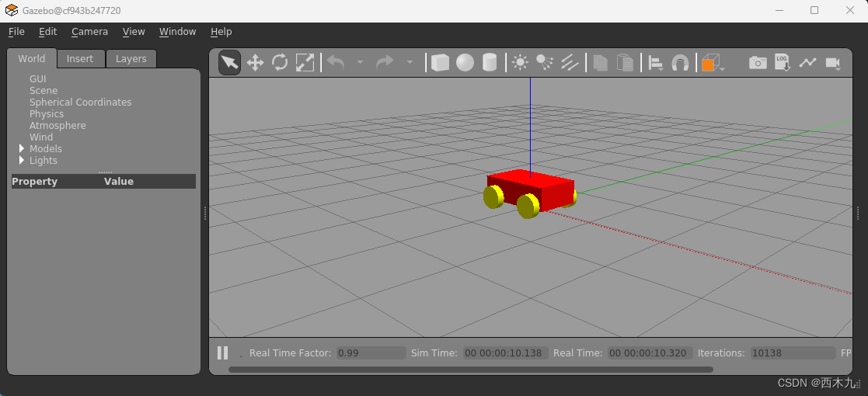Open the File menu
The width and height of the screenshot is (868, 396).
pyautogui.click(x=16, y=32)
